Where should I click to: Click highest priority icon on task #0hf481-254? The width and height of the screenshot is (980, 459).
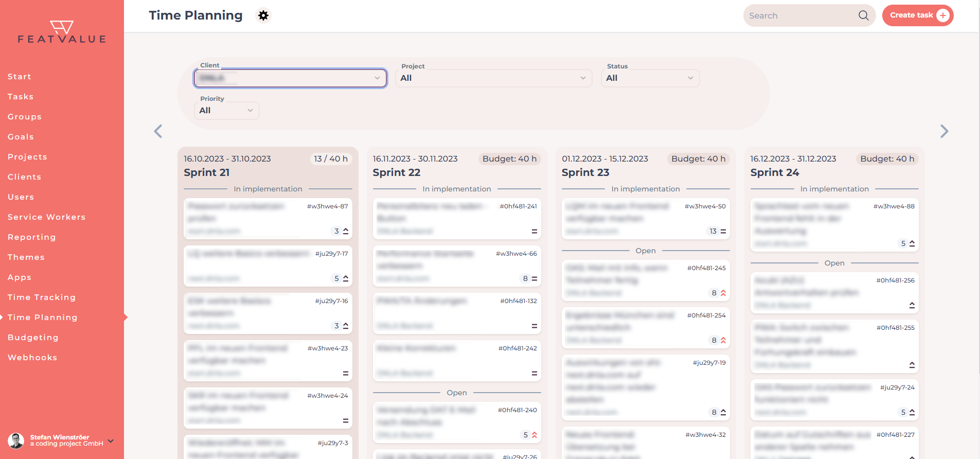tap(723, 340)
